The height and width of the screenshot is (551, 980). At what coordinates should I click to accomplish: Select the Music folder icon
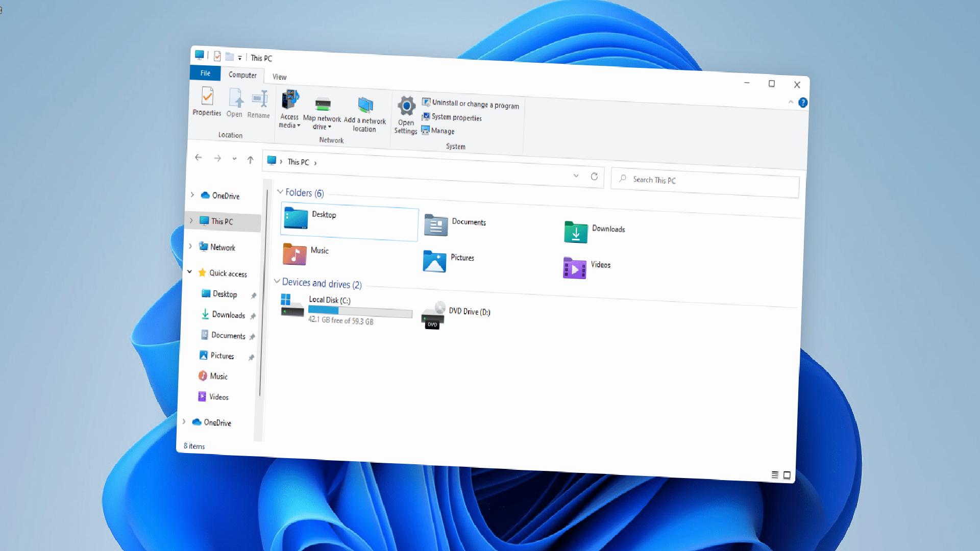[295, 254]
